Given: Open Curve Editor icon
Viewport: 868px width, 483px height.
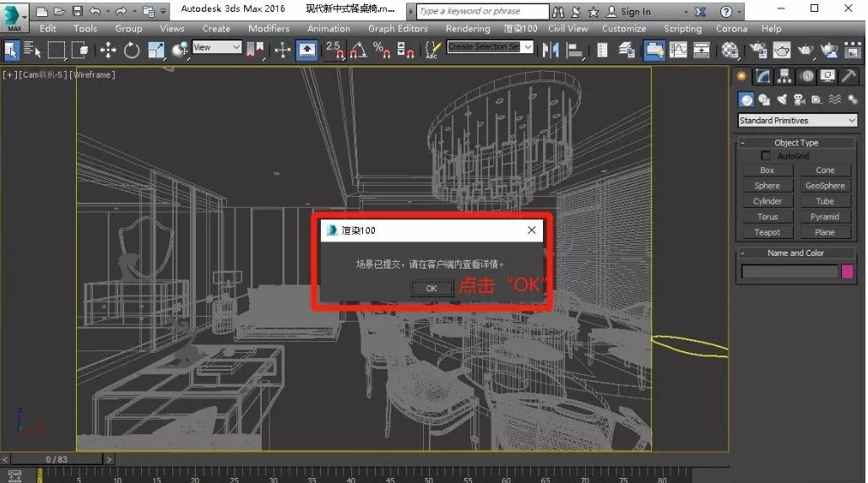Looking at the screenshot, I should [677, 51].
